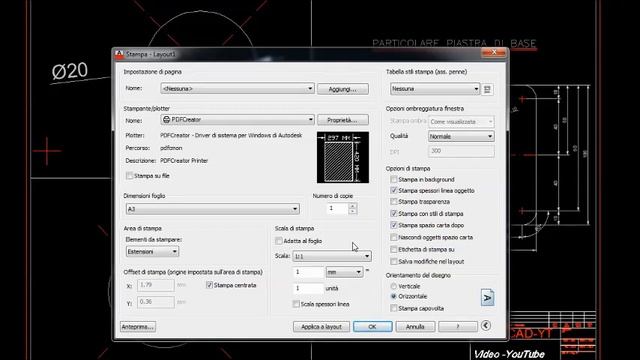Click the Annulla button

coord(415,327)
